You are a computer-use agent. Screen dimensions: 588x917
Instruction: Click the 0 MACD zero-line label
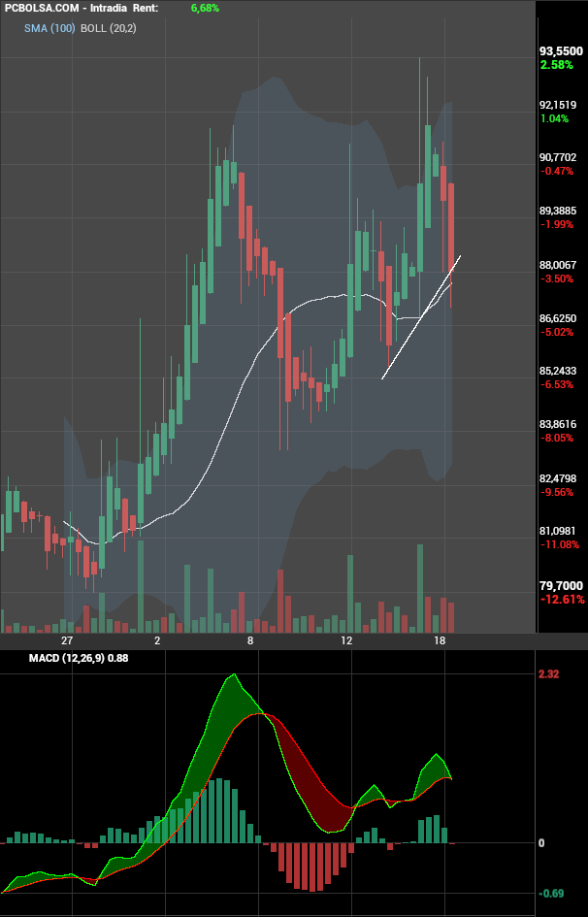pos(541,842)
